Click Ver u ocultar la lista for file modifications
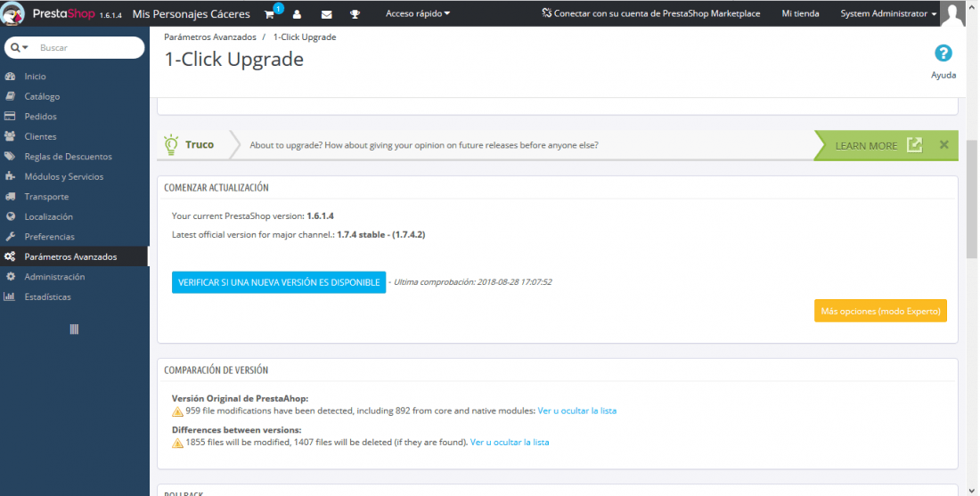The height and width of the screenshot is (496, 980). [x=577, y=411]
